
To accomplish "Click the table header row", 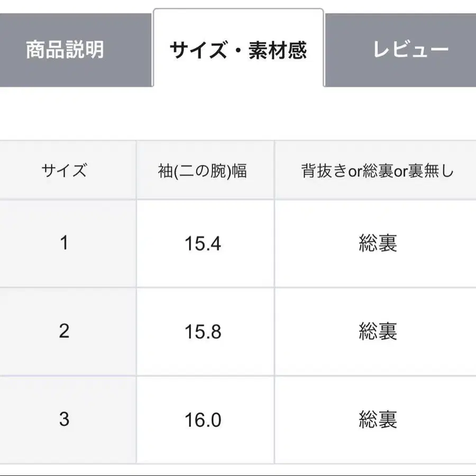I will [238, 169].
